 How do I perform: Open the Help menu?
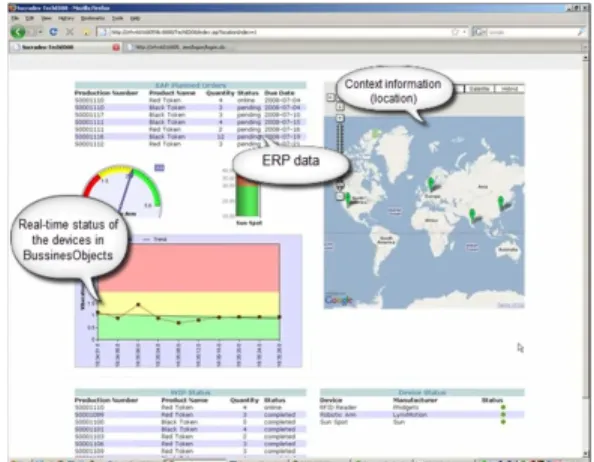(135, 18)
